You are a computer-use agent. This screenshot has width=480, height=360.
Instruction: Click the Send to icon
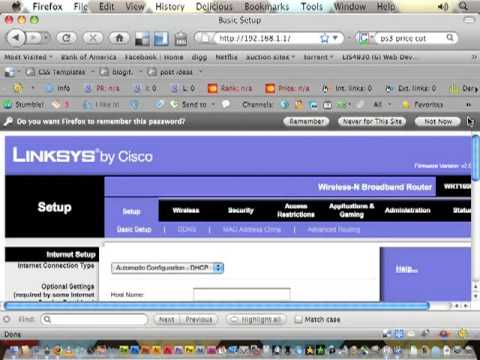pyautogui.click(x=174, y=104)
